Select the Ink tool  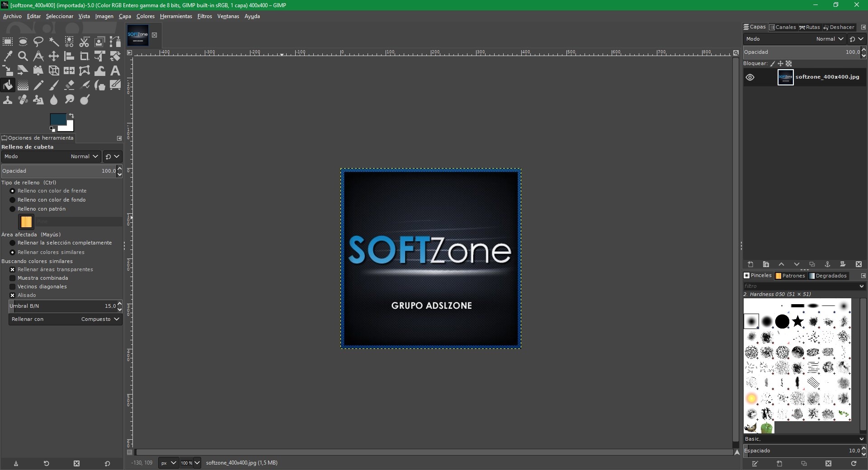(x=100, y=85)
